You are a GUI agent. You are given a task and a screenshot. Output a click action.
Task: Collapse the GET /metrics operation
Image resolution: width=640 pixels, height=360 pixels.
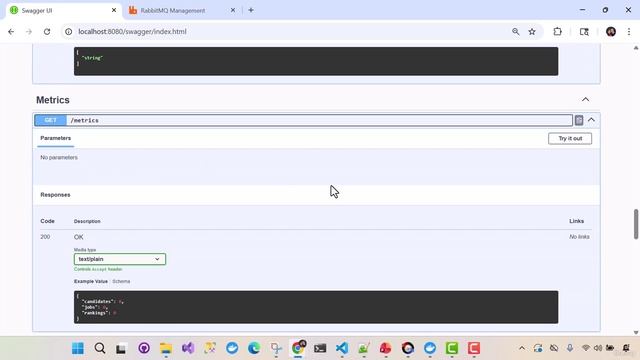coord(591,120)
